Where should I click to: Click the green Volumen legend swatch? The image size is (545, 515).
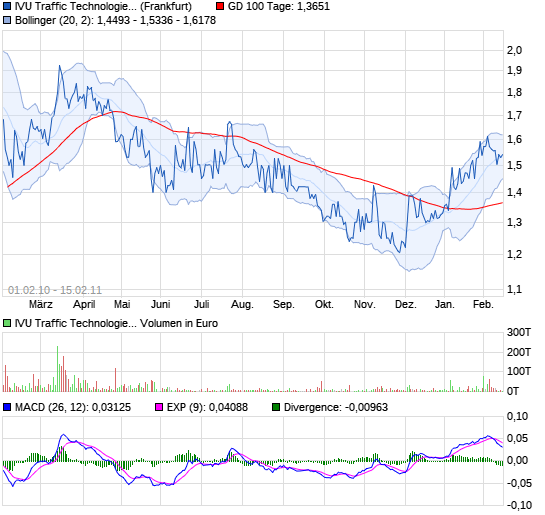(x=7, y=324)
